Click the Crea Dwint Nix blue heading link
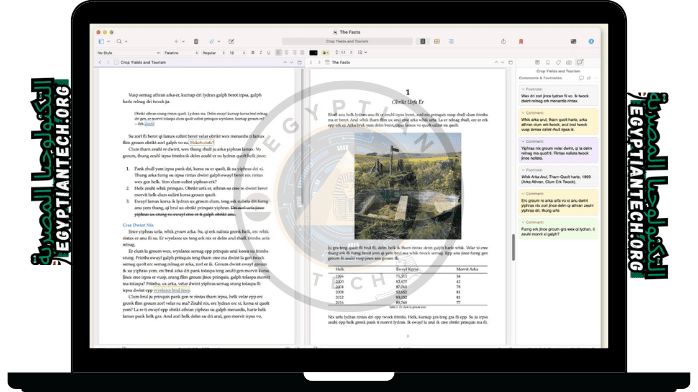This screenshot has width=698, height=392. pos(138,225)
